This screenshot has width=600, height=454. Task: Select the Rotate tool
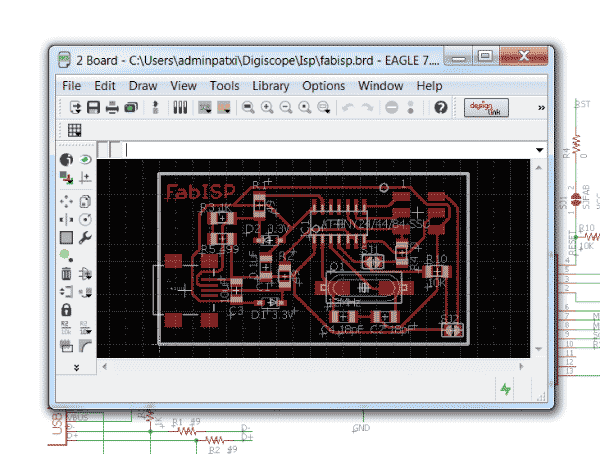coord(85,220)
